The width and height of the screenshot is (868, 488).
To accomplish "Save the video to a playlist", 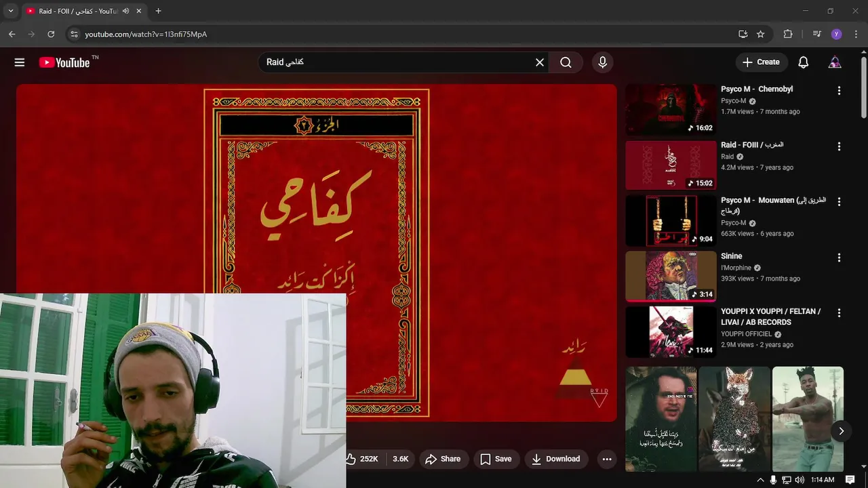I will click(x=496, y=459).
